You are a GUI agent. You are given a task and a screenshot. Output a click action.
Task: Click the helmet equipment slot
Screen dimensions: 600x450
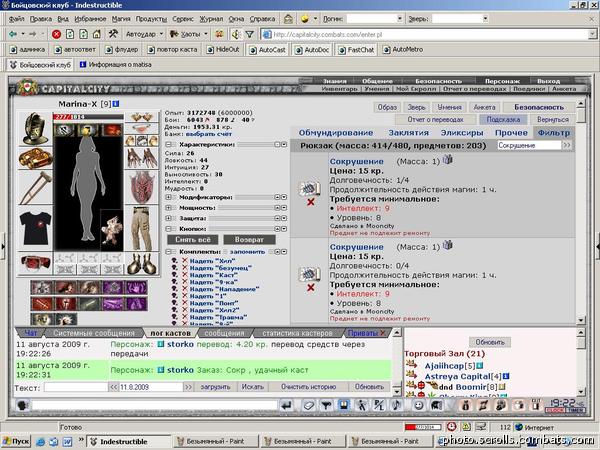(35, 129)
